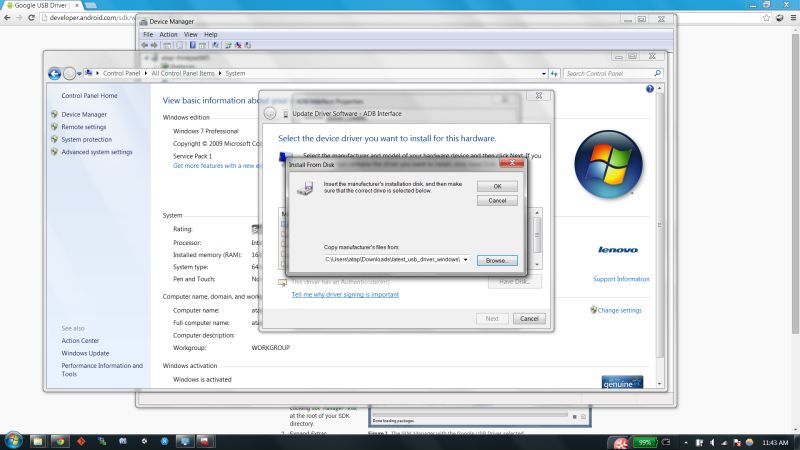The height and width of the screenshot is (450, 800).
Task: Open the Windows Start orb
Action: coord(14,440)
